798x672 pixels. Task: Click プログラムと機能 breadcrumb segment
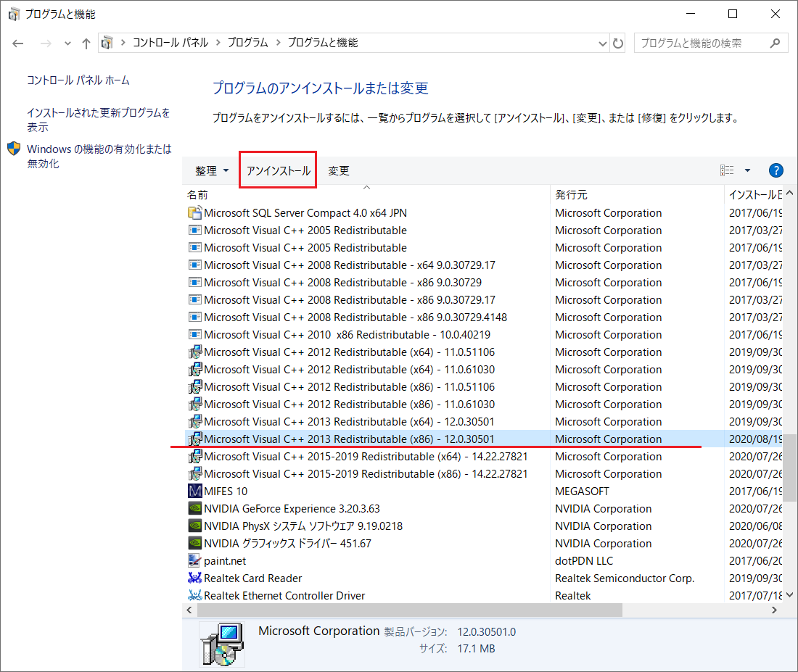pyautogui.click(x=323, y=43)
